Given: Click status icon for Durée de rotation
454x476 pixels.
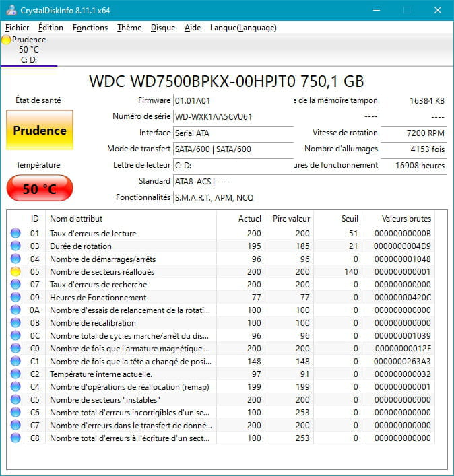Looking at the screenshot, I should [x=15, y=246].
